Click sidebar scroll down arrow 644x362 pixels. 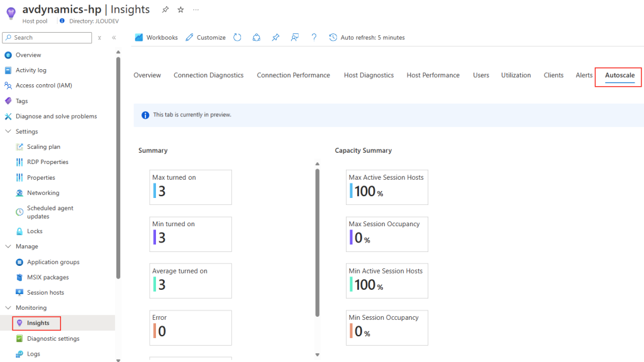[x=118, y=360]
